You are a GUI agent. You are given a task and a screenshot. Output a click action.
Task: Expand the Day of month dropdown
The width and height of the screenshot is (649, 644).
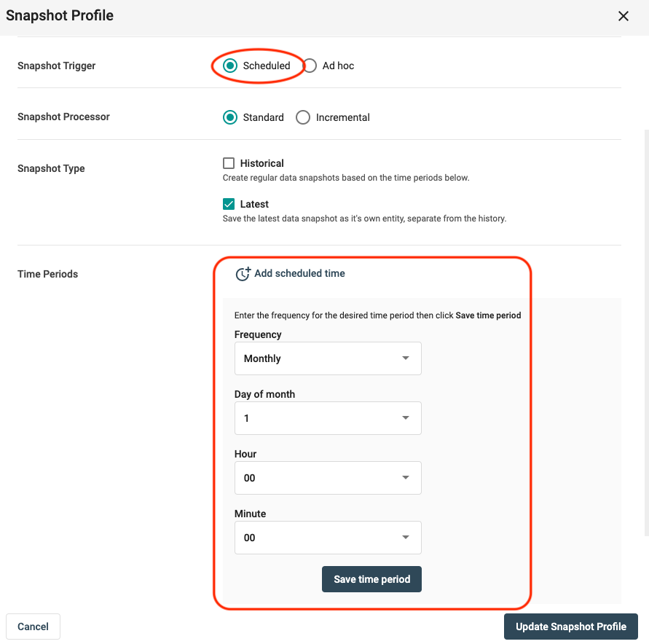(327, 418)
